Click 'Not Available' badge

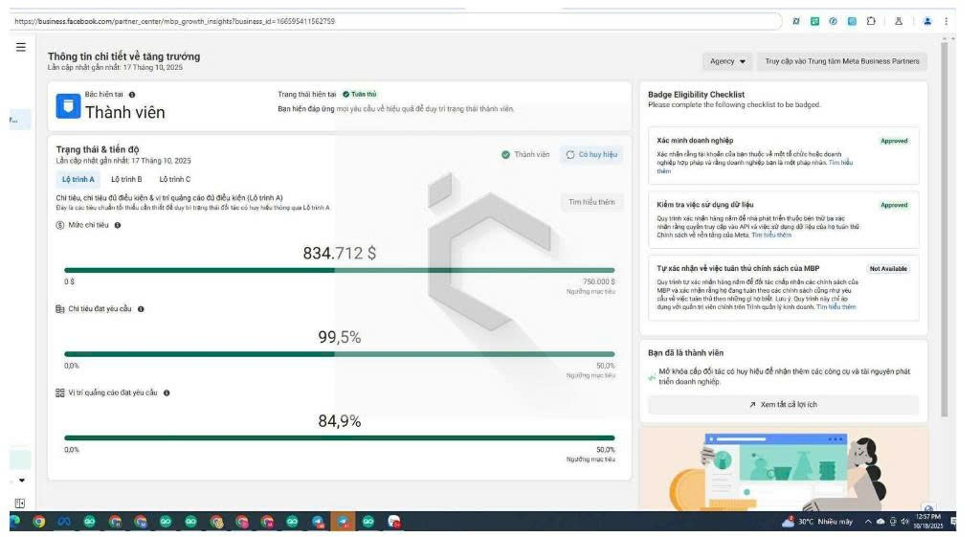pos(888,269)
